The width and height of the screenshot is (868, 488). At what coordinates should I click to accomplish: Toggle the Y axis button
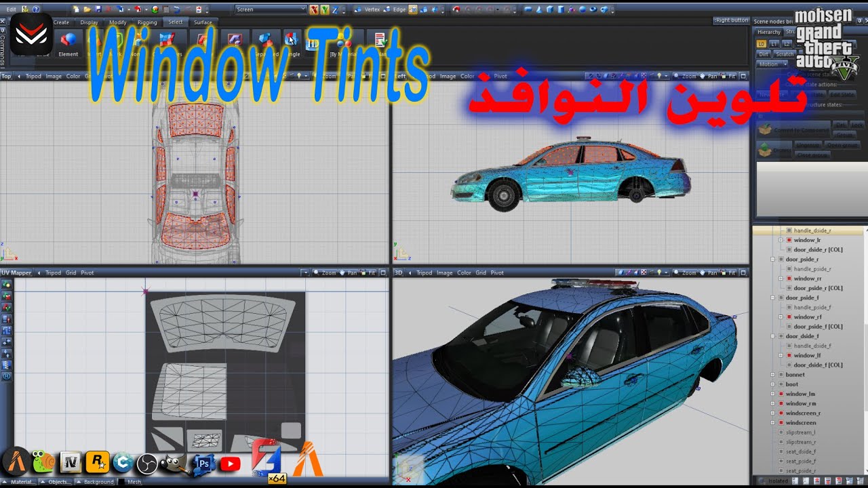[325, 9]
